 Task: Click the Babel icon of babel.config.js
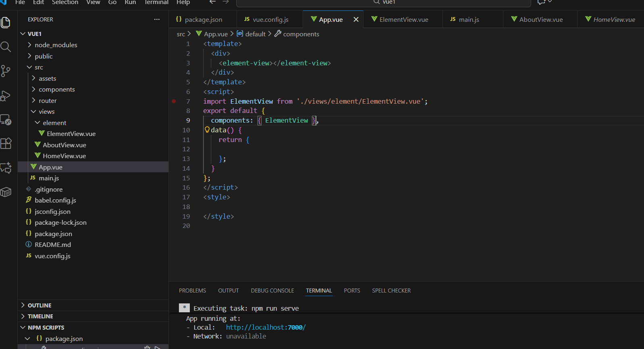click(29, 200)
